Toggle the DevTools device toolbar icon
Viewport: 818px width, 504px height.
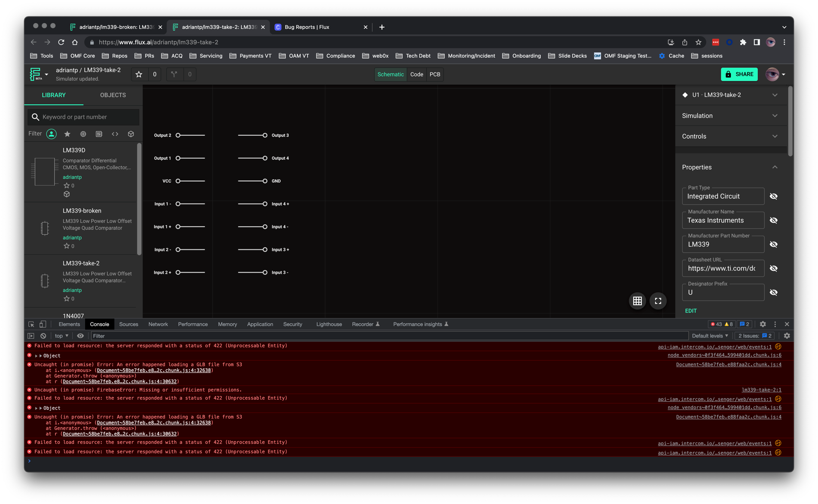click(43, 324)
